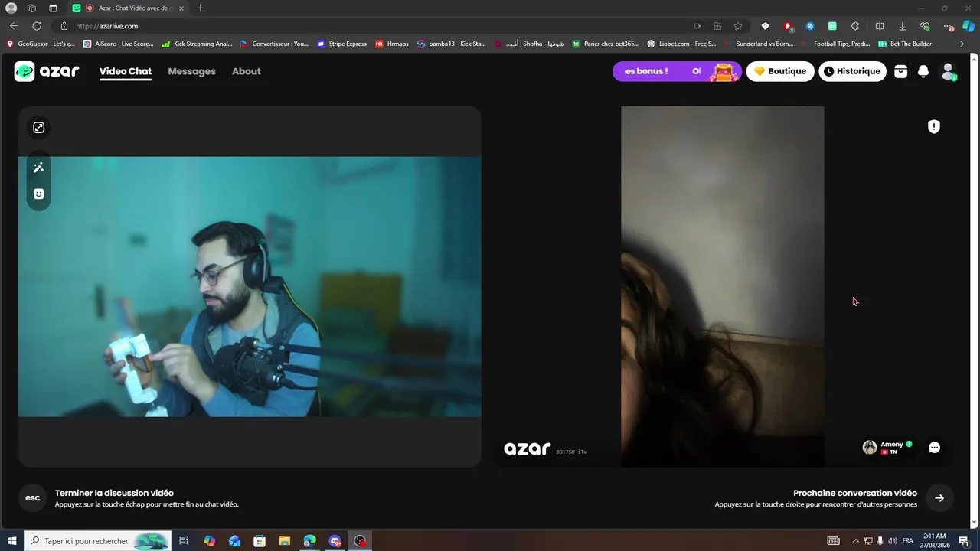Open the bonus treasure chest banner
980x551 pixels.
677,71
